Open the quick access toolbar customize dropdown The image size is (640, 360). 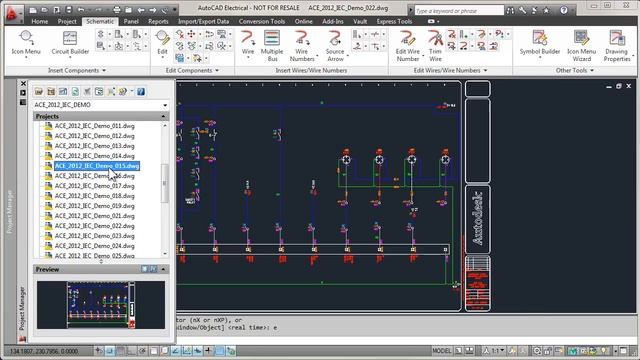(175, 10)
